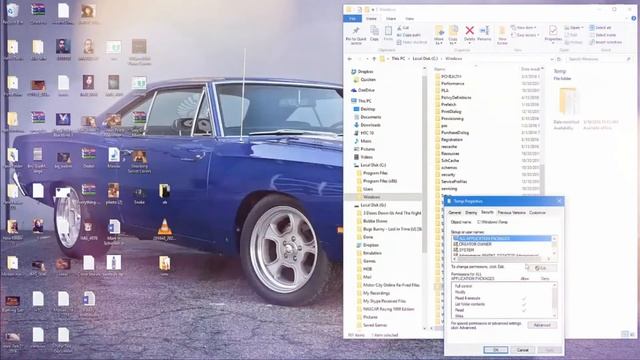The width and height of the screenshot is (640, 360).
Task: Open the New item dropdown
Action: point(523,28)
